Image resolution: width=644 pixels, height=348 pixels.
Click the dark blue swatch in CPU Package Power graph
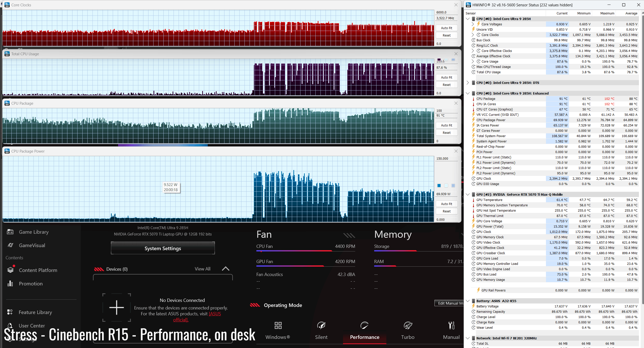coord(439,186)
